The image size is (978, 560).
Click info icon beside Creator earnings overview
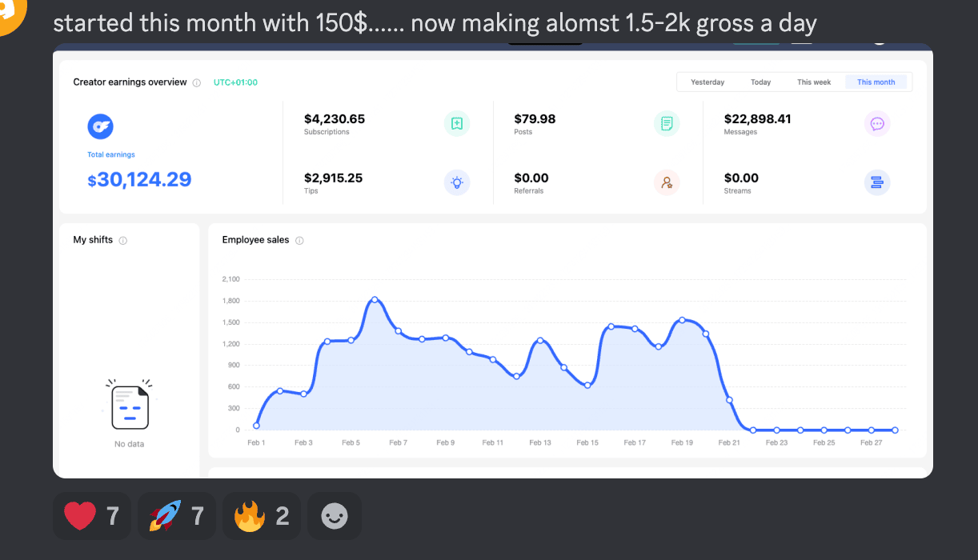point(197,82)
